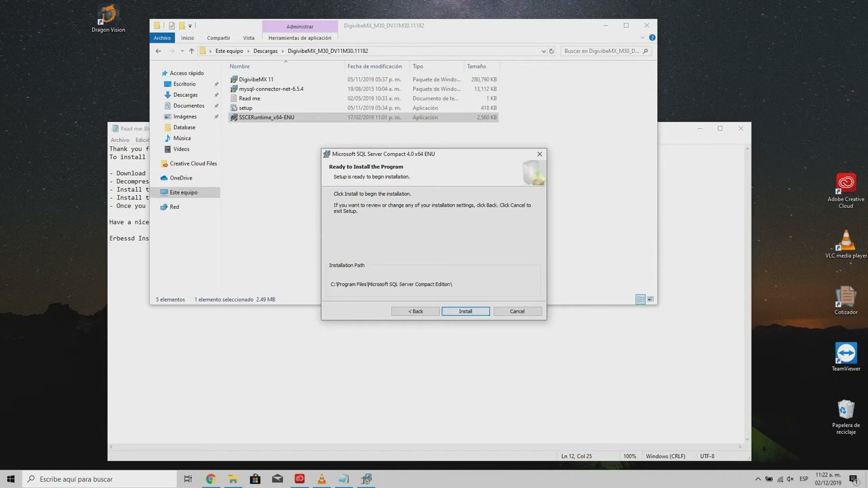
Task: Open the notification center icon
Action: [x=854, y=479]
